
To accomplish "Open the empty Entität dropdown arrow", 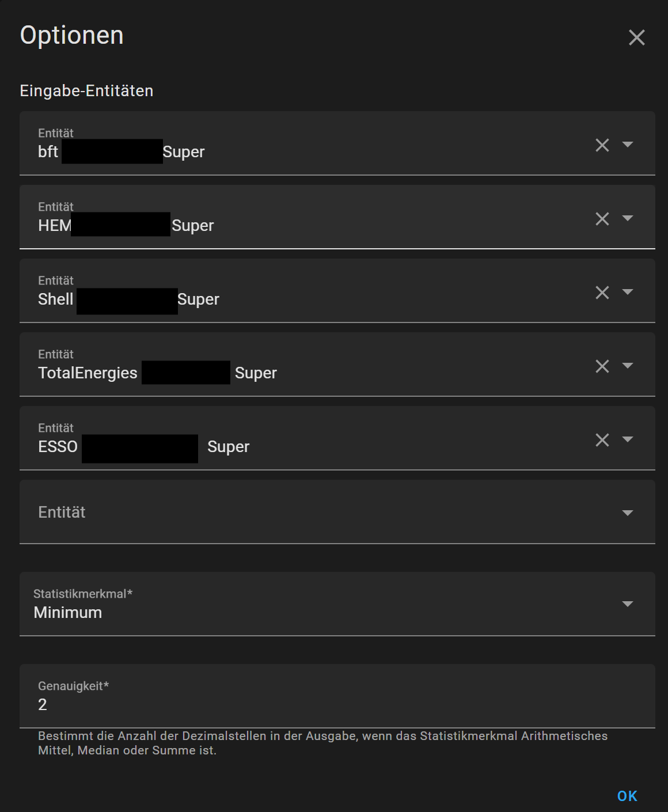I will click(x=628, y=513).
